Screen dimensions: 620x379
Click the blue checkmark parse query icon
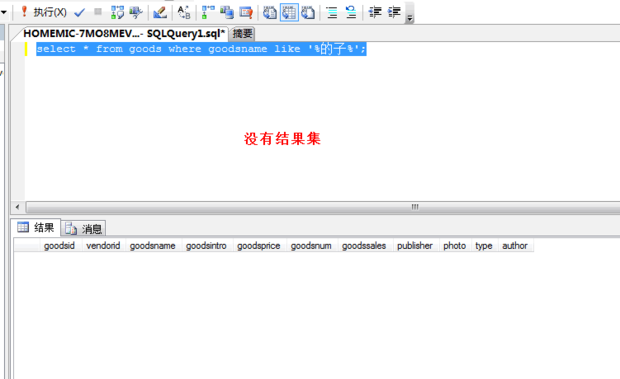79,13
